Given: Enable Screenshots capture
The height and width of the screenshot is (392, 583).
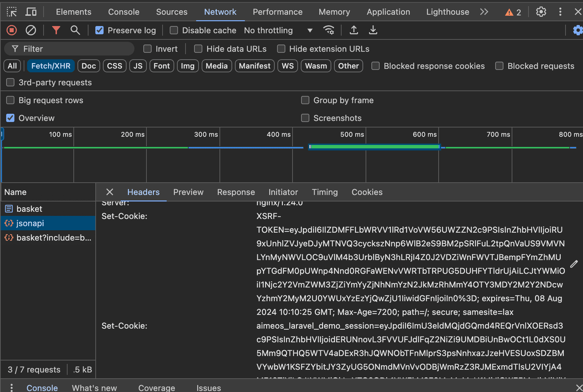Looking at the screenshot, I should (x=305, y=118).
